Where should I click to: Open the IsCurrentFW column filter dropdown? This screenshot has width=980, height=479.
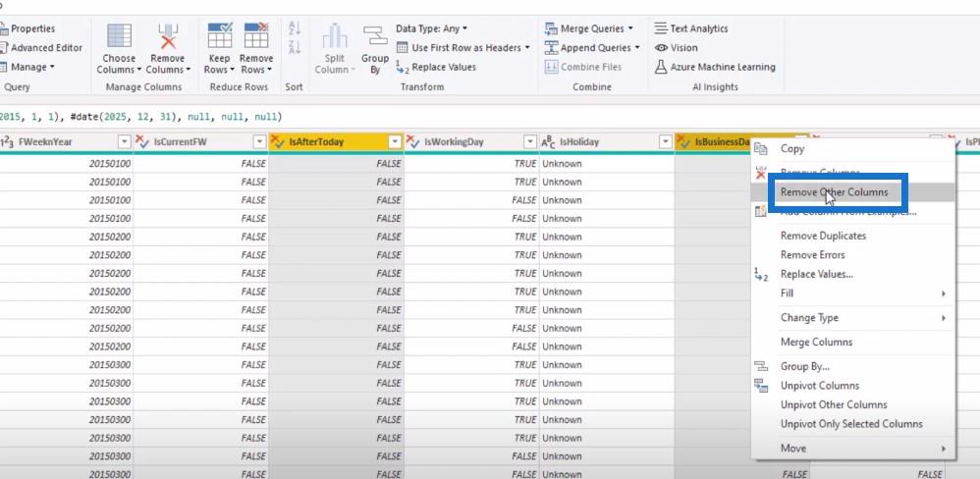click(259, 141)
